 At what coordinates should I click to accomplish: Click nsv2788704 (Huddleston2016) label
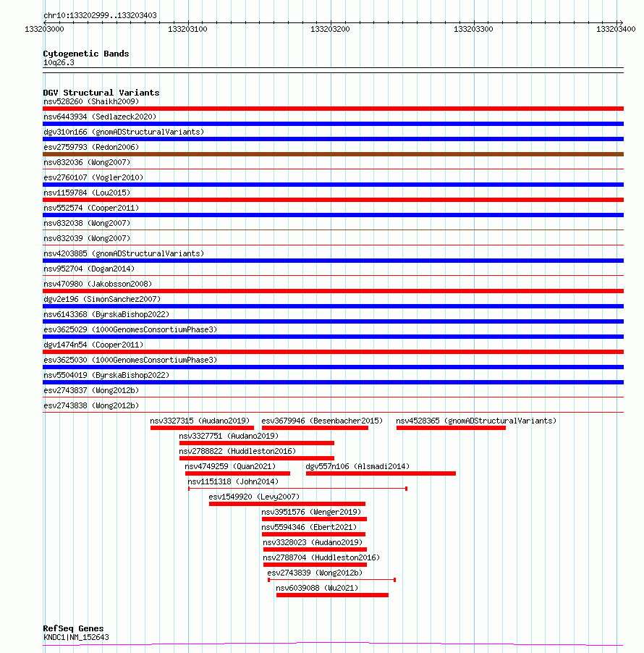tap(321, 557)
